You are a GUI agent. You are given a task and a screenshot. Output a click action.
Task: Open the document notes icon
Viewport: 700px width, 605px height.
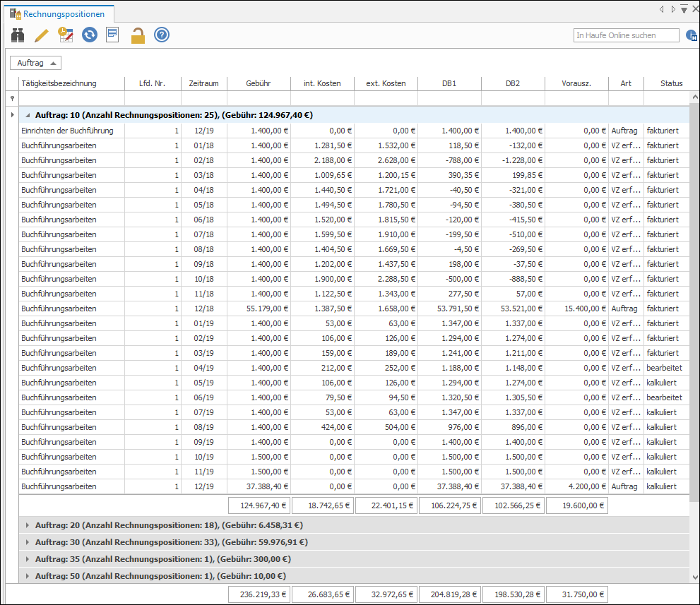112,35
